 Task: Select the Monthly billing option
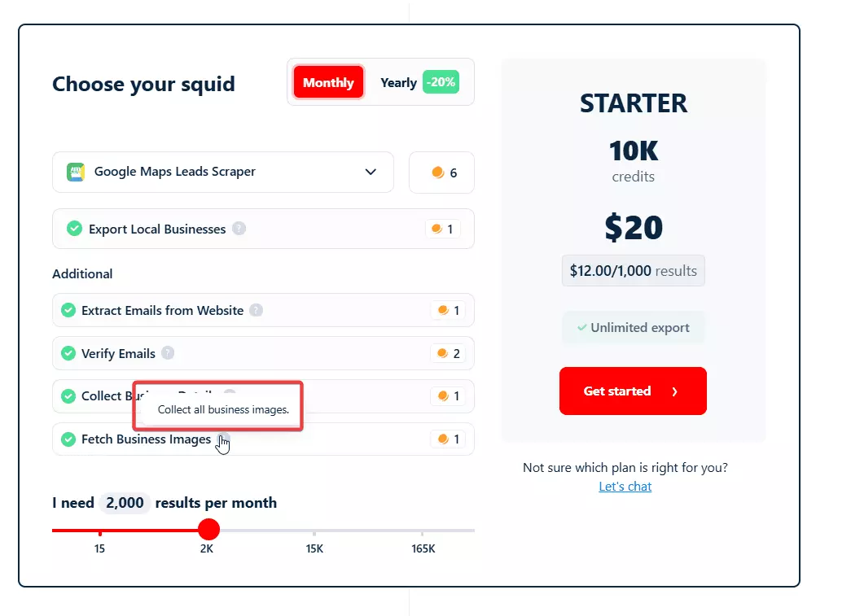(x=327, y=82)
